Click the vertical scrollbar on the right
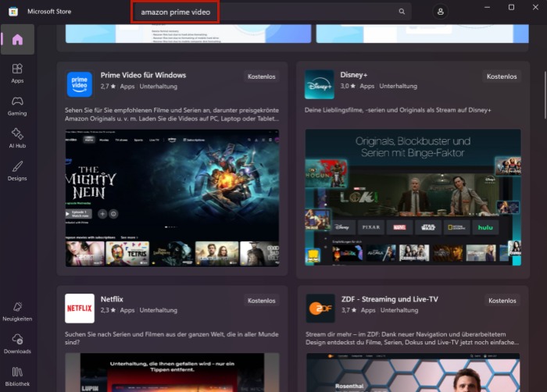 coord(545,94)
